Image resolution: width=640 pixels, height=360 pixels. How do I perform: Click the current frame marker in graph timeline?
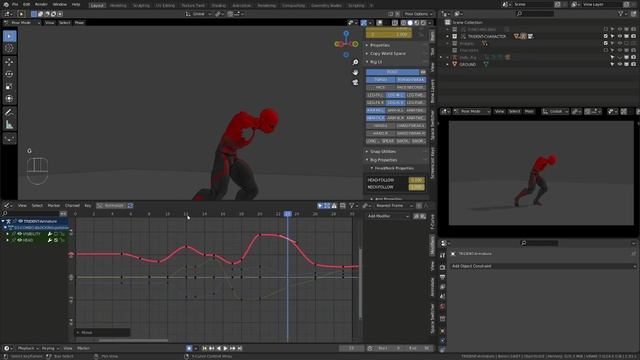click(287, 214)
